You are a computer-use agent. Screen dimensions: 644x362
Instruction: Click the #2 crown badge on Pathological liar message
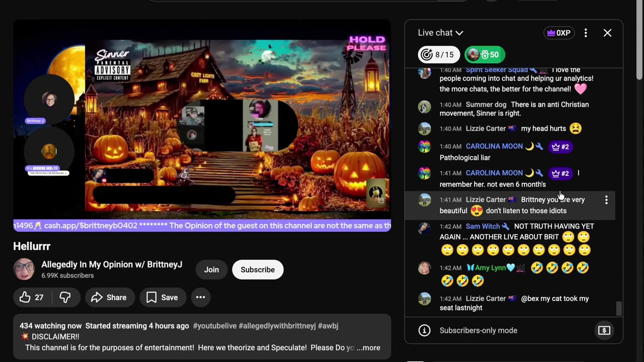[x=560, y=147]
